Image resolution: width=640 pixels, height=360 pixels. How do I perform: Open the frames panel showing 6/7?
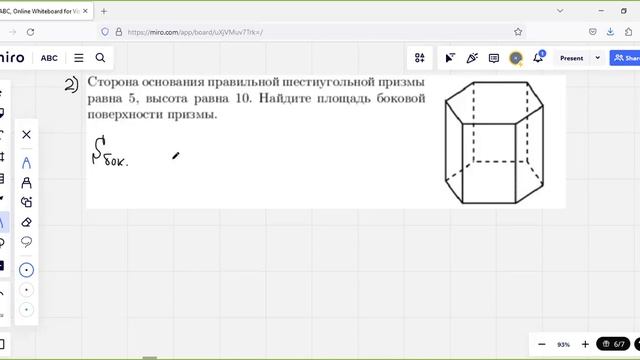coord(613,344)
